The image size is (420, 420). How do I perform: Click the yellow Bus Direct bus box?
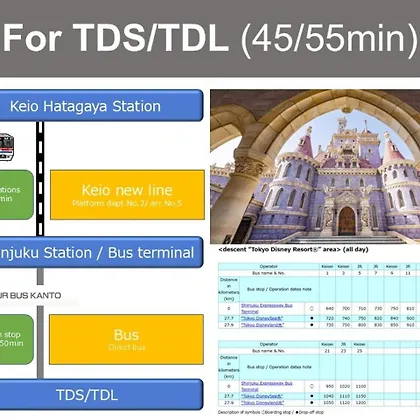click(x=126, y=339)
